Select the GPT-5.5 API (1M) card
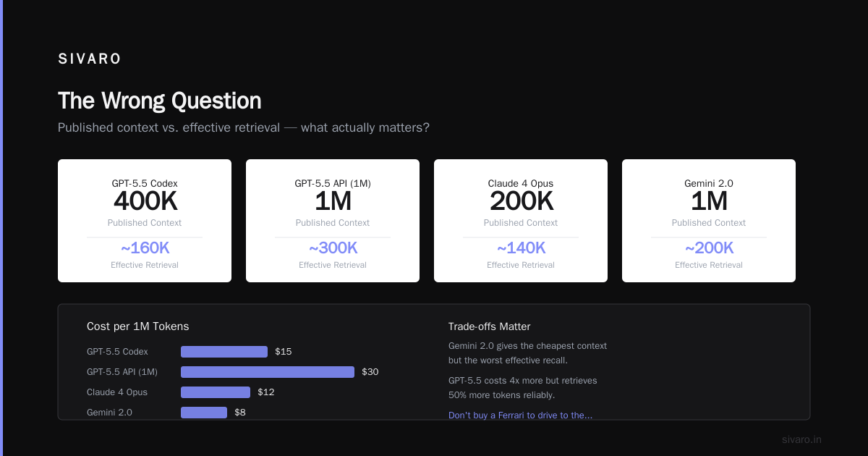The width and height of the screenshot is (868, 456). tap(333, 221)
